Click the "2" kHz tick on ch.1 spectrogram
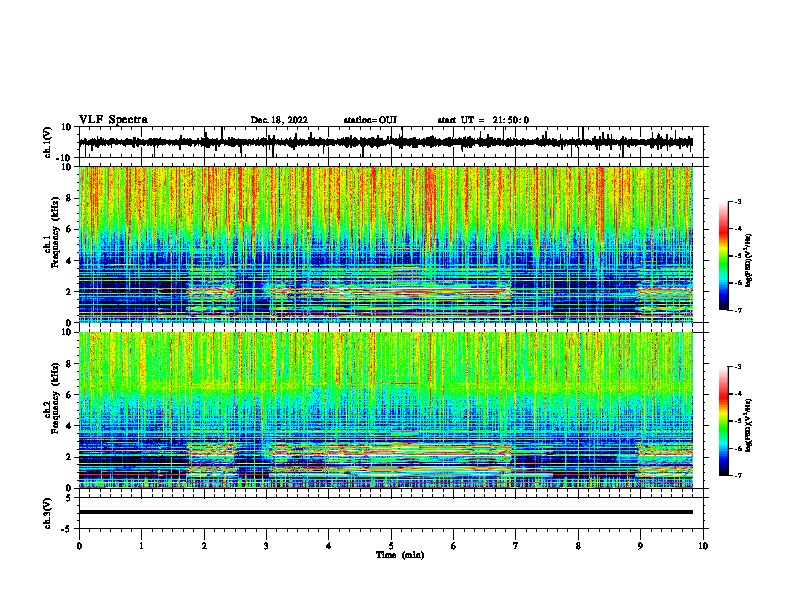Image resolution: width=792 pixels, height=612 pixels. click(69, 291)
